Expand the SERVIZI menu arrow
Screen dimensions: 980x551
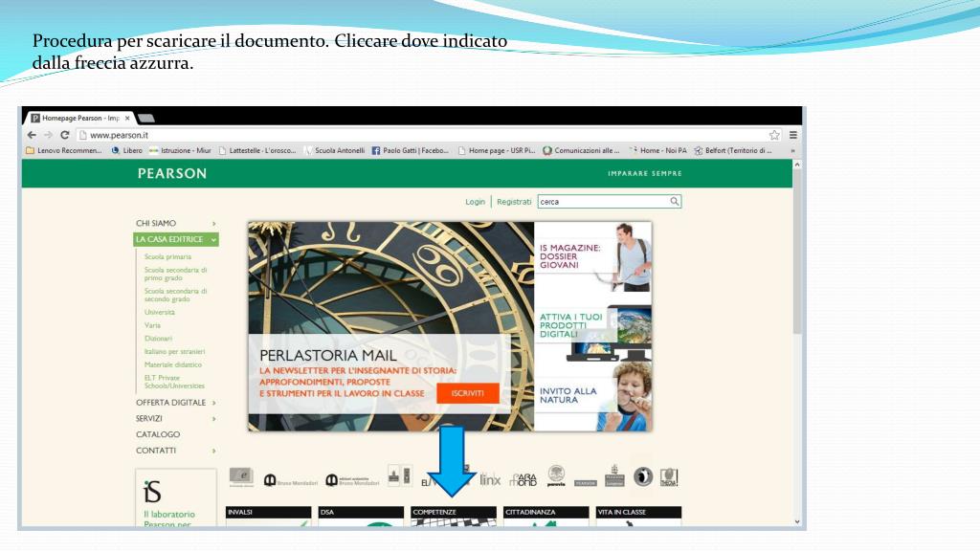[x=213, y=419]
